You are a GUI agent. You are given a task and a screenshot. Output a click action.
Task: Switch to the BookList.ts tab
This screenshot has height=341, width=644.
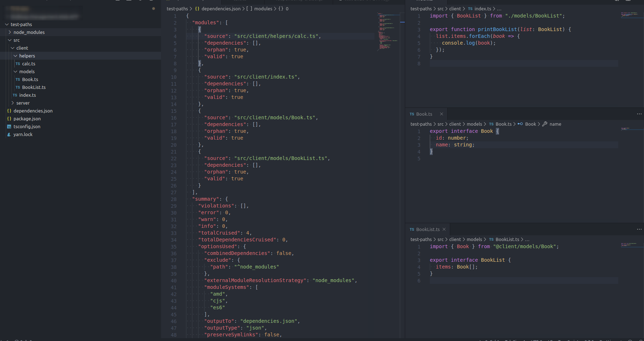click(x=427, y=229)
